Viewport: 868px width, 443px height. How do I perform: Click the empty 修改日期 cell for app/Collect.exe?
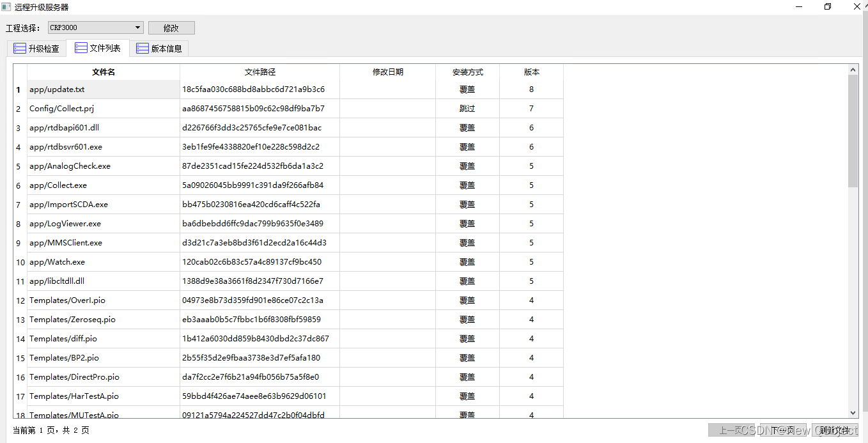(x=388, y=185)
